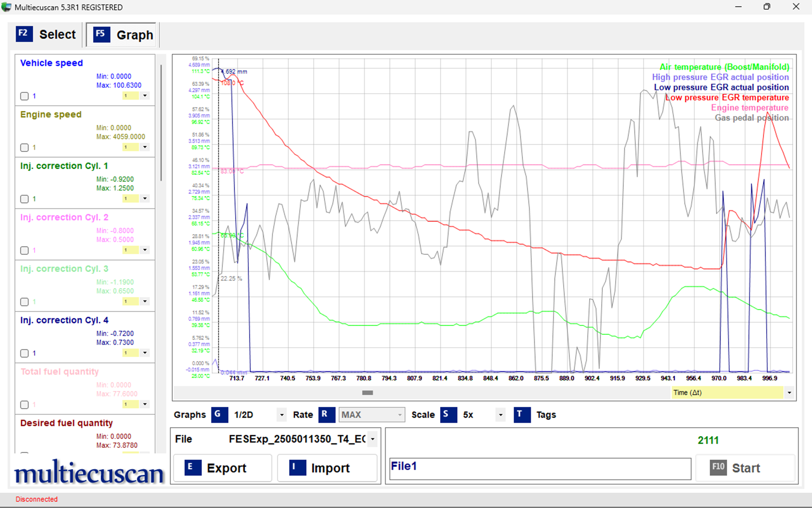Switch to the Graph tab
The image size is (812, 508).
121,35
